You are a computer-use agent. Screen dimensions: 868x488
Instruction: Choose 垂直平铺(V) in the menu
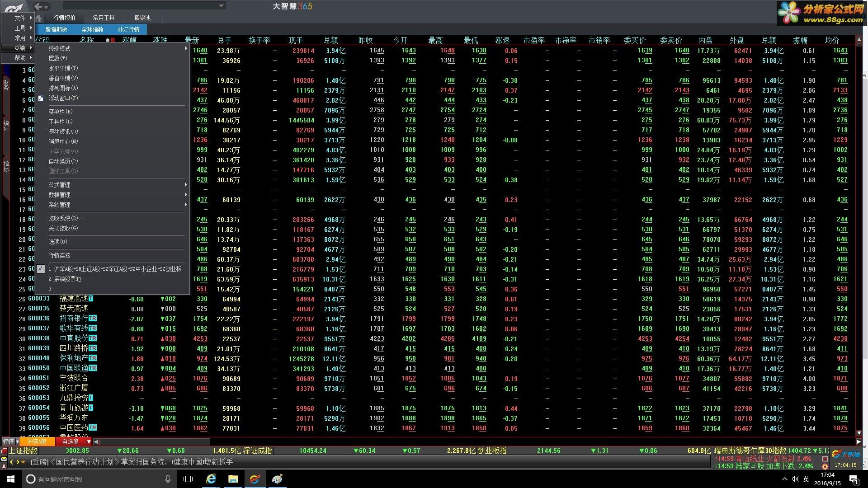[x=112, y=78]
